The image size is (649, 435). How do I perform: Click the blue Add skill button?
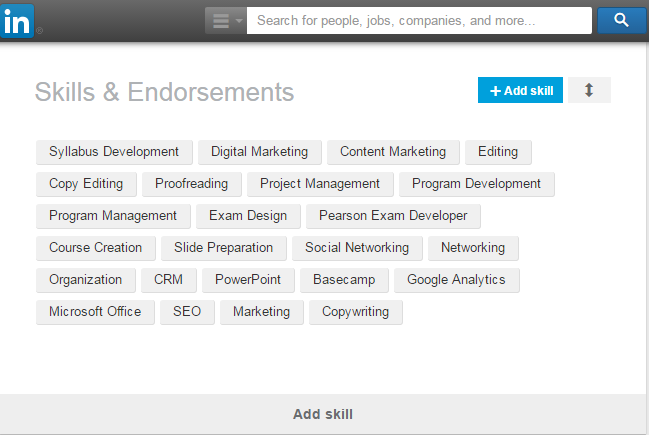pos(520,90)
